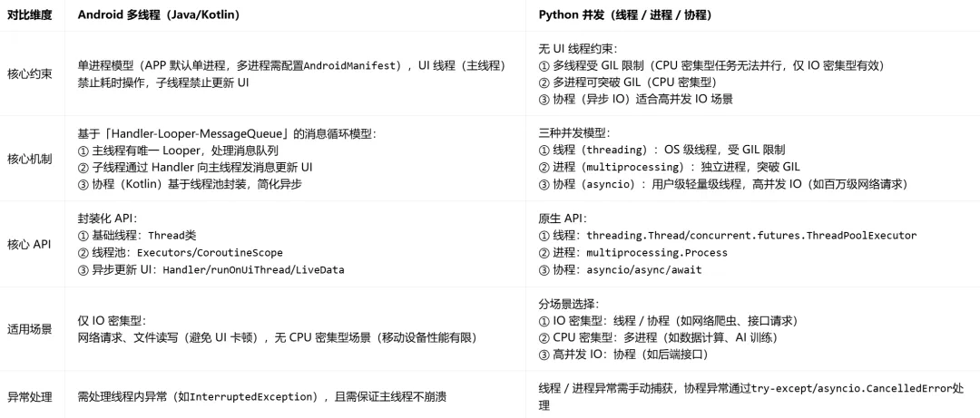This screenshot has width=980, height=418.
Task: Select the Executors/CoroutineScope code snippet
Action: coord(210,253)
